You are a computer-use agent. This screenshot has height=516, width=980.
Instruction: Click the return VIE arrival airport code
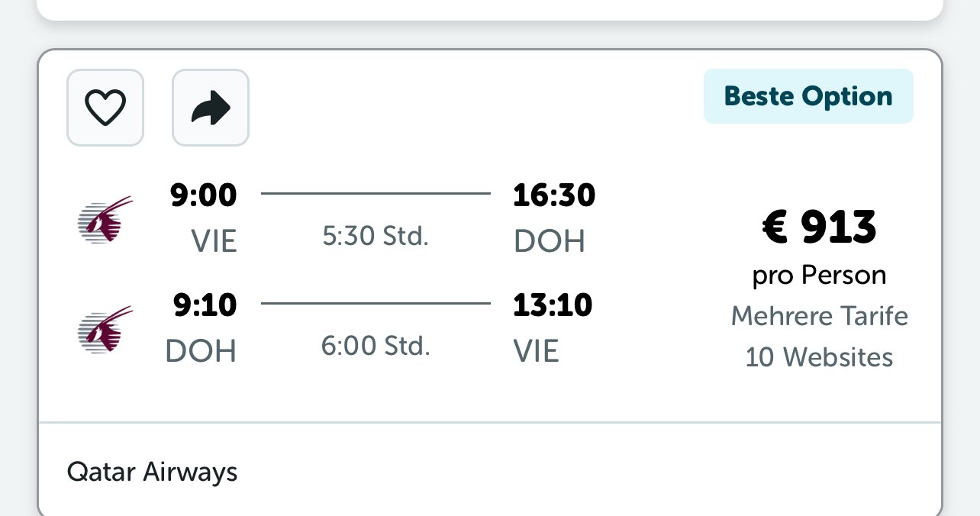[x=536, y=351]
